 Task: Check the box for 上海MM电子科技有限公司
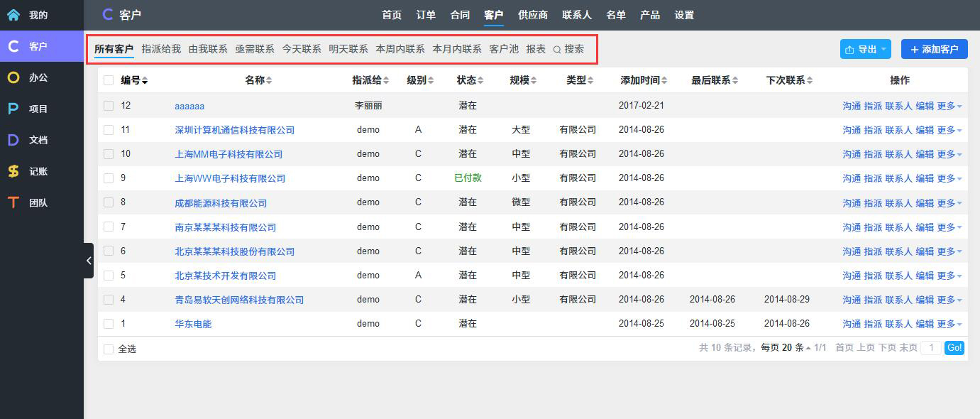pos(109,154)
